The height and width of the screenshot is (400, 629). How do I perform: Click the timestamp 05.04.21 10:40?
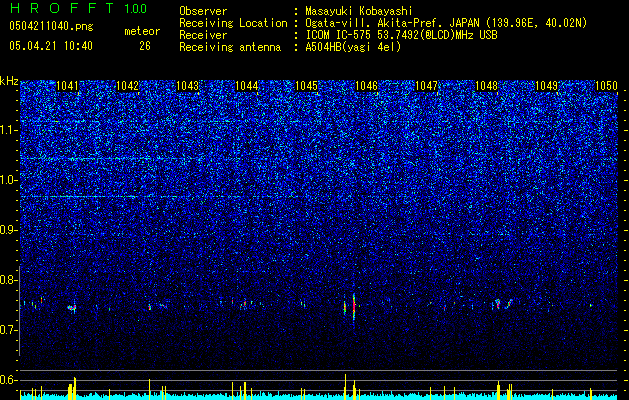tap(51, 46)
